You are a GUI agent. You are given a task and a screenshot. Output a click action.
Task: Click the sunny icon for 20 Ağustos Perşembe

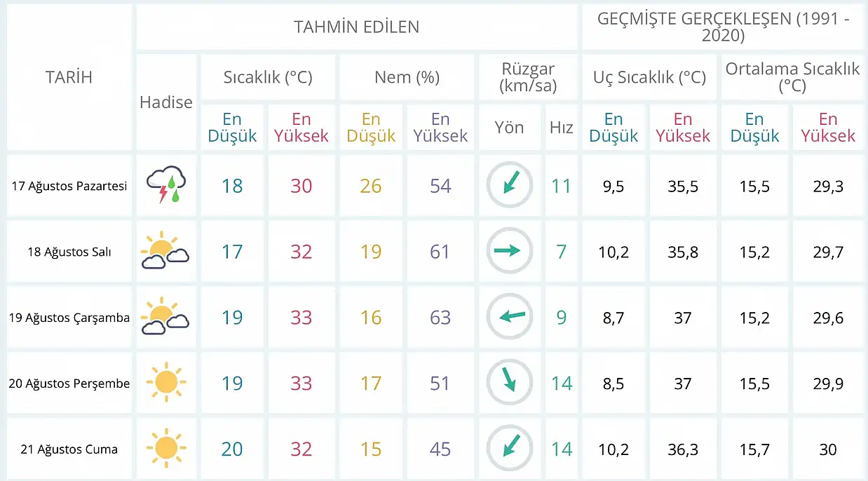pos(166,383)
